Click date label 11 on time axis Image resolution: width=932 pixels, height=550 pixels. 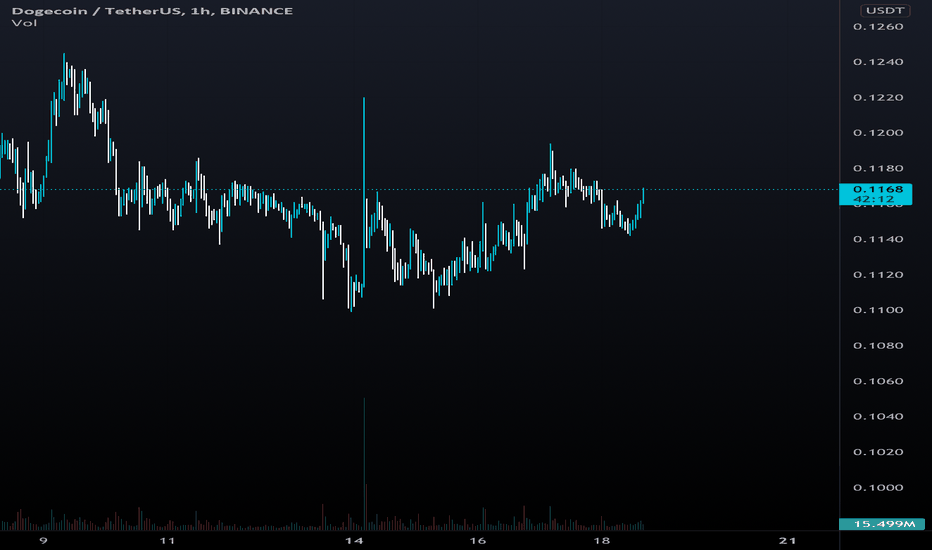click(x=168, y=540)
